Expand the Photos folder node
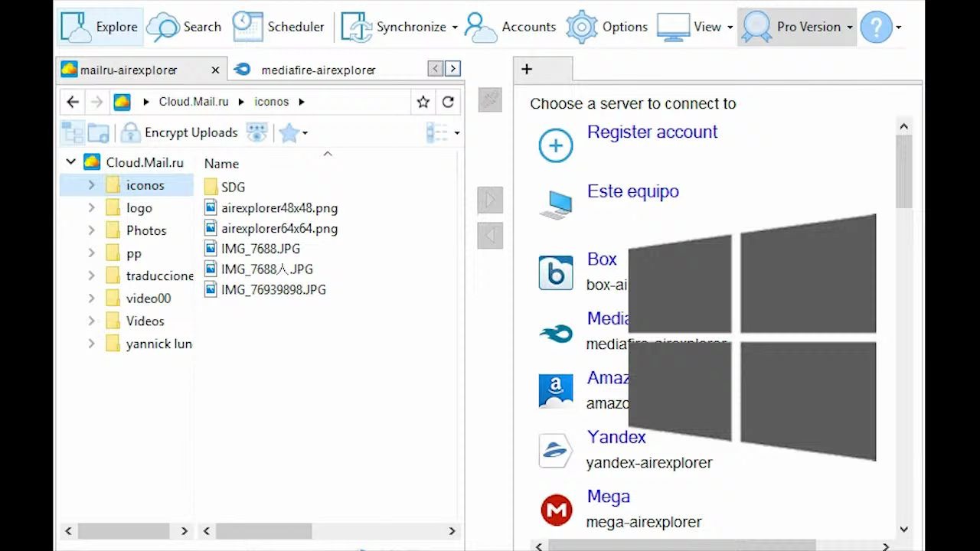Image resolution: width=980 pixels, height=551 pixels. [91, 230]
